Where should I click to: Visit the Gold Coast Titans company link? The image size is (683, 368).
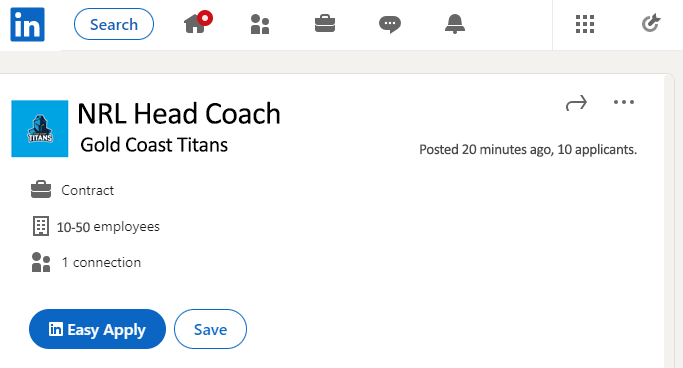click(x=154, y=145)
